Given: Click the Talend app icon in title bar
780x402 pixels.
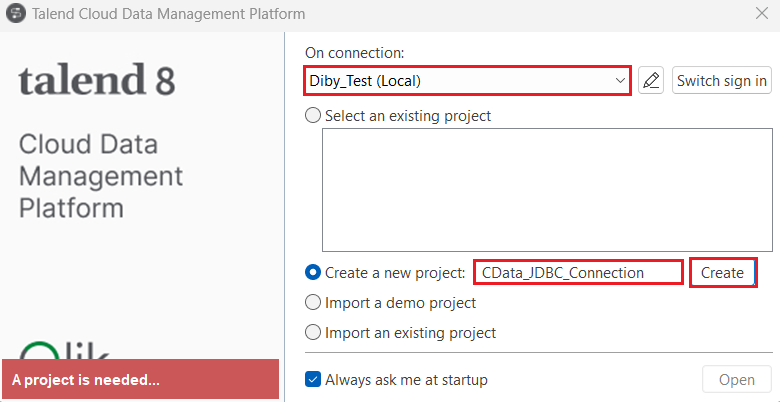Looking at the screenshot, I should coord(16,14).
